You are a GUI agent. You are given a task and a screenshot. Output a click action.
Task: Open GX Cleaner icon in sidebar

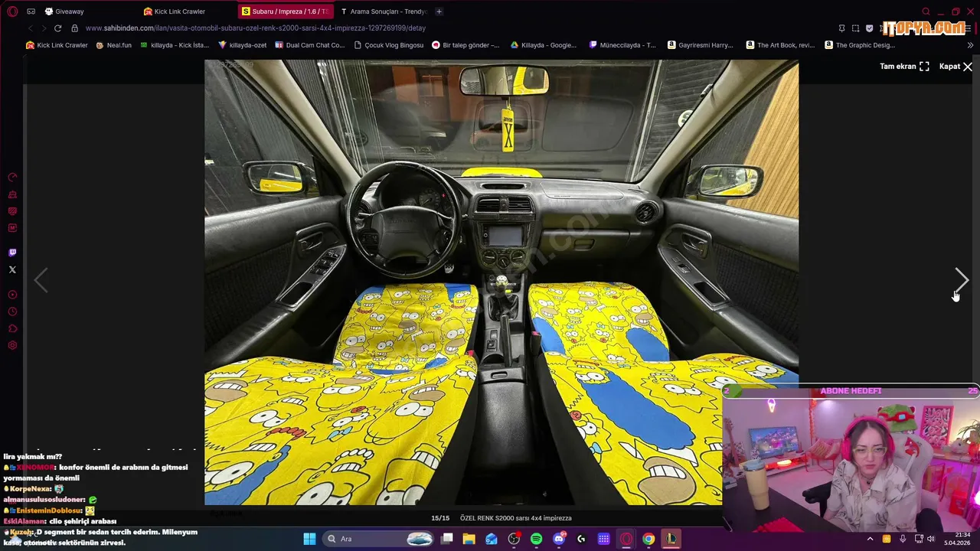pos(12,194)
